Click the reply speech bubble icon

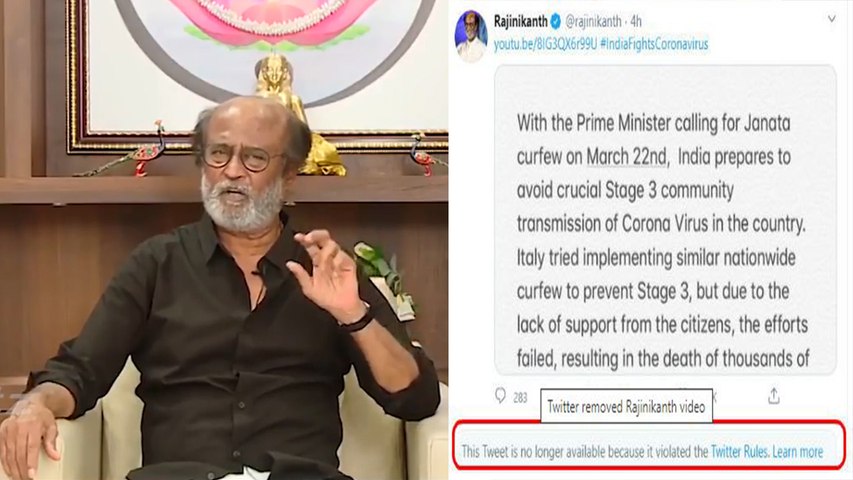click(500, 396)
